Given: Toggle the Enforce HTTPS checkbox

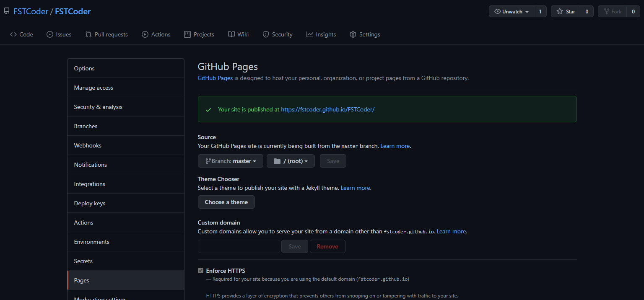Looking at the screenshot, I should [201, 271].
